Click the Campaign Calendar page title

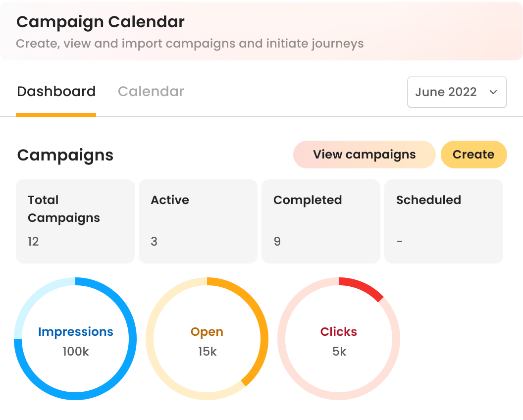click(101, 22)
